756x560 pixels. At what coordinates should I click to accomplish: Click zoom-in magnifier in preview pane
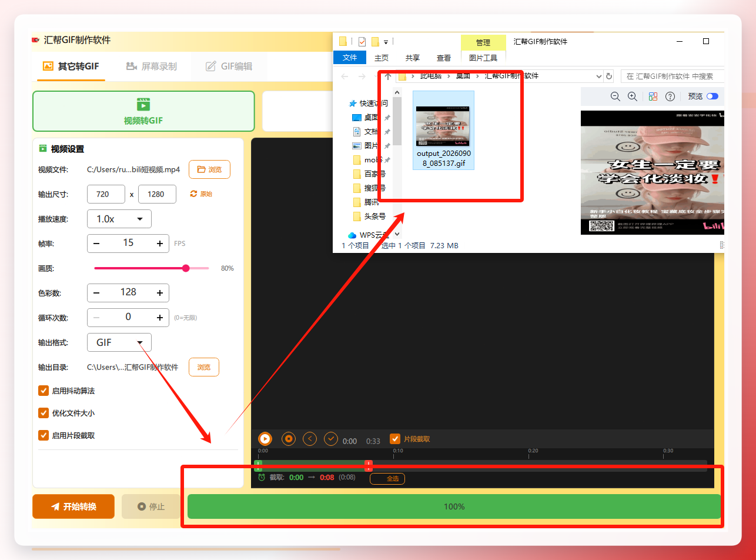tap(633, 96)
